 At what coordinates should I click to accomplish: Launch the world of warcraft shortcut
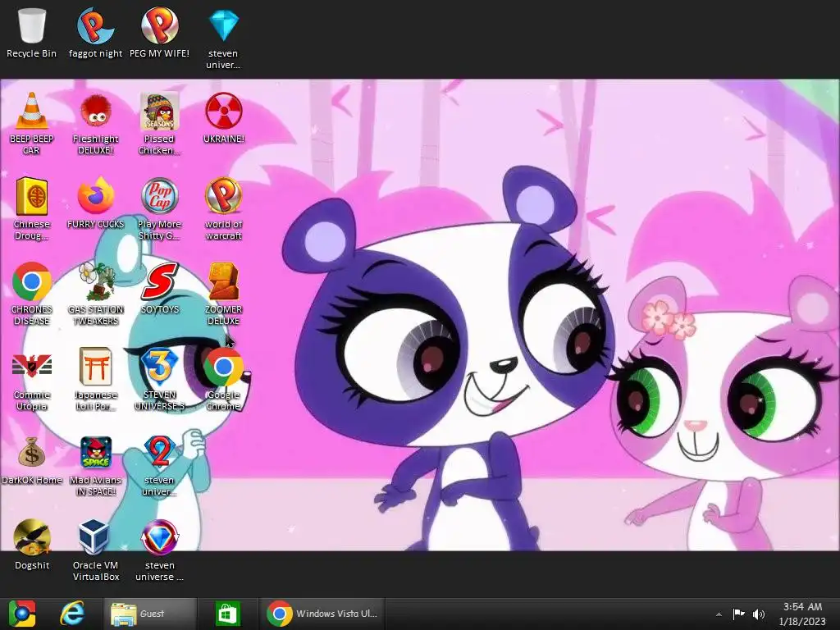223,209
